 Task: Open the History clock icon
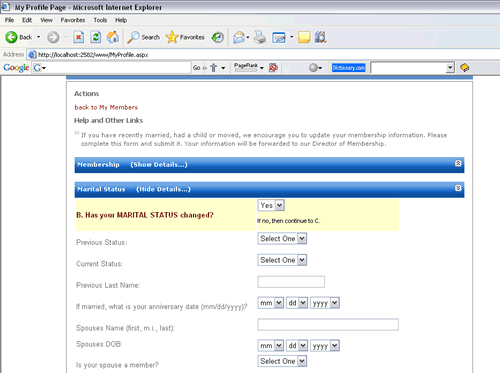click(218, 37)
